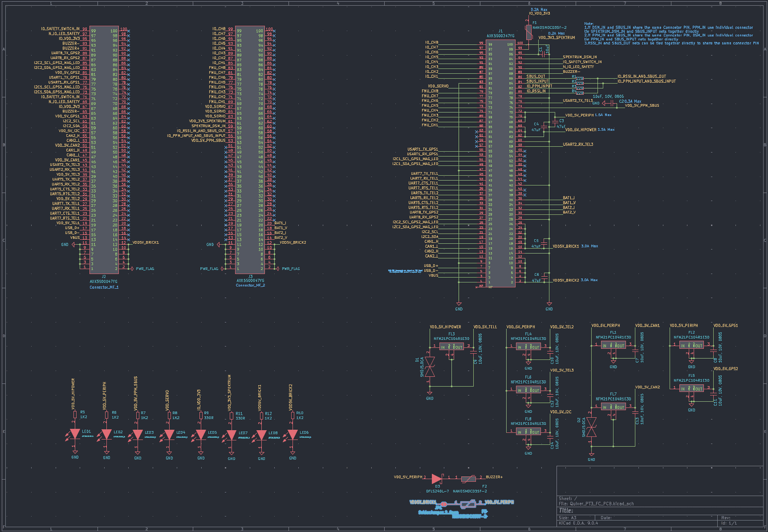This screenshot has height=532, width=768.
Task: Click the 'VDD5V_BRICK2' label right of J3
Action: click(293, 242)
